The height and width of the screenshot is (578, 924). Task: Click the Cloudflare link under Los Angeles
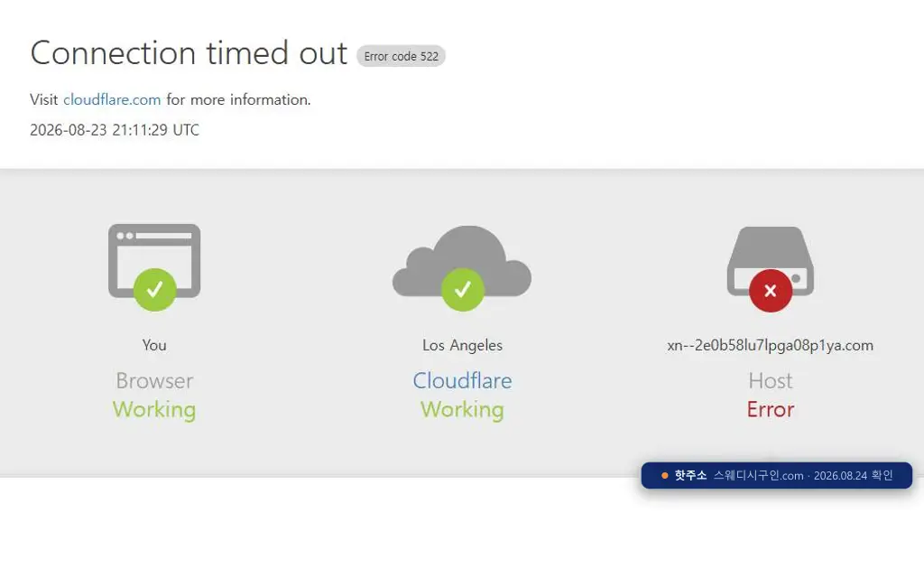point(462,380)
